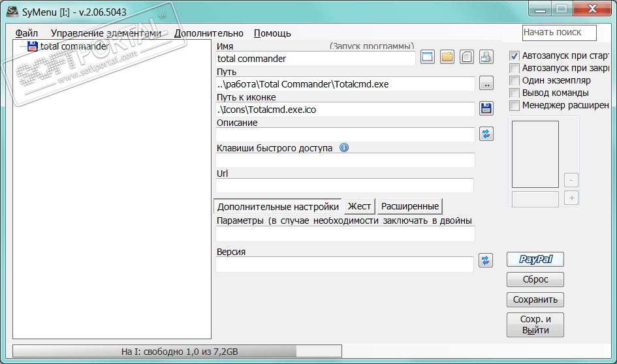Image resolution: width=617 pixels, height=364 pixels.
Task: Click the info icon next to Клавиши быстрого доступа
Action: point(344,147)
